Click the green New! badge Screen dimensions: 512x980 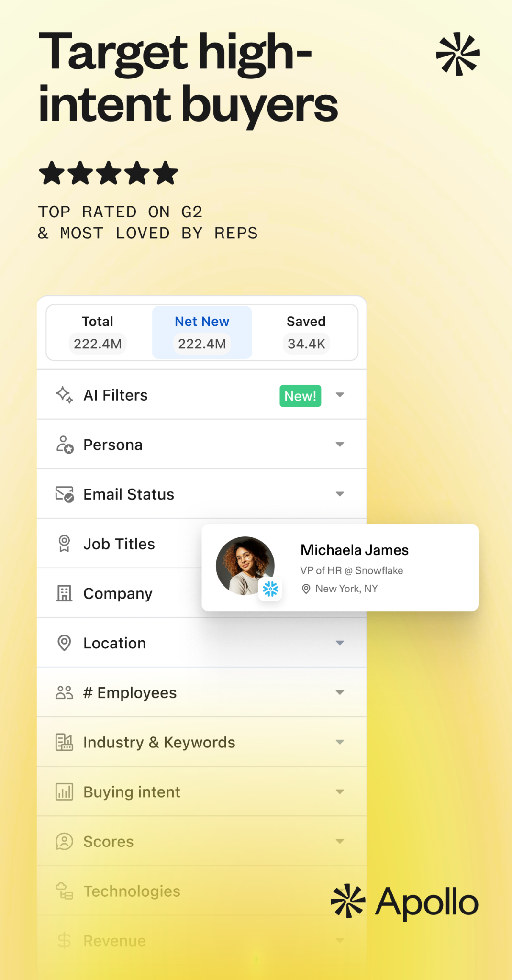[x=301, y=396]
